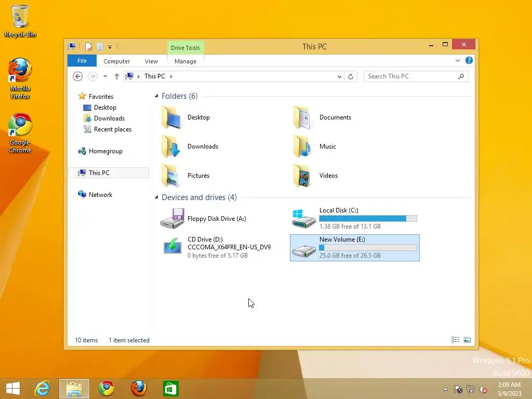This screenshot has width=532, height=399.
Task: Open the Windows Start button
Action: [13, 389]
